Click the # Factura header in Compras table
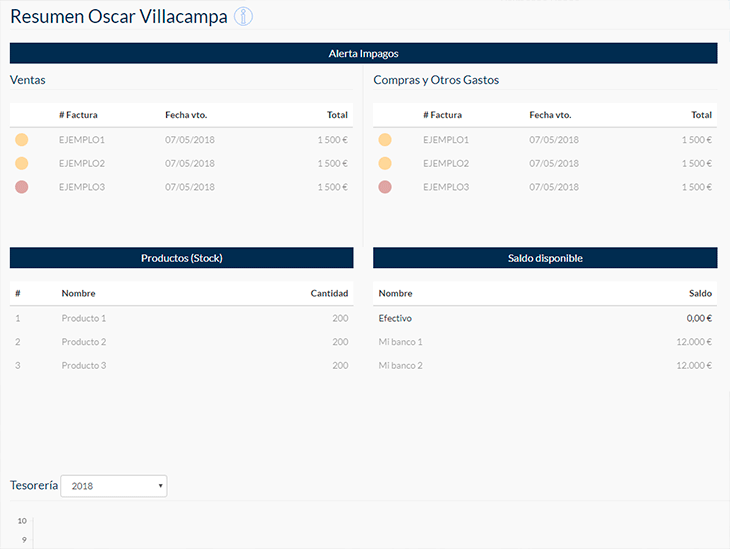The height and width of the screenshot is (549, 730). click(442, 115)
